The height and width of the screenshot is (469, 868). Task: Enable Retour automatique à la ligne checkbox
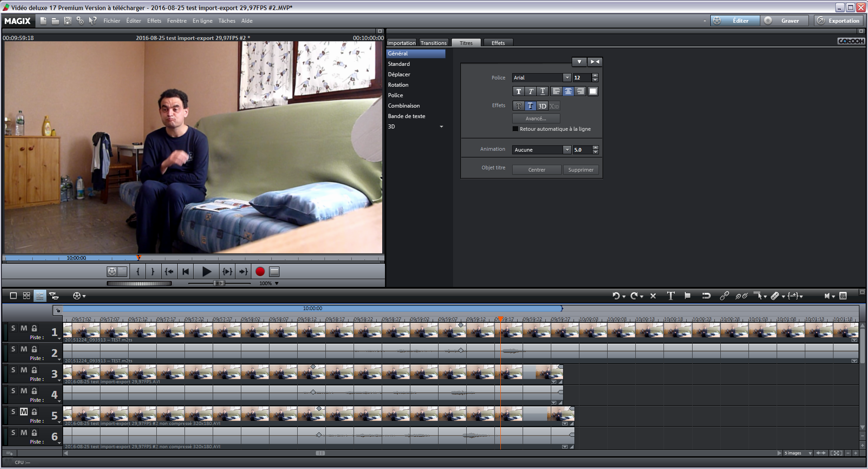tap(515, 129)
